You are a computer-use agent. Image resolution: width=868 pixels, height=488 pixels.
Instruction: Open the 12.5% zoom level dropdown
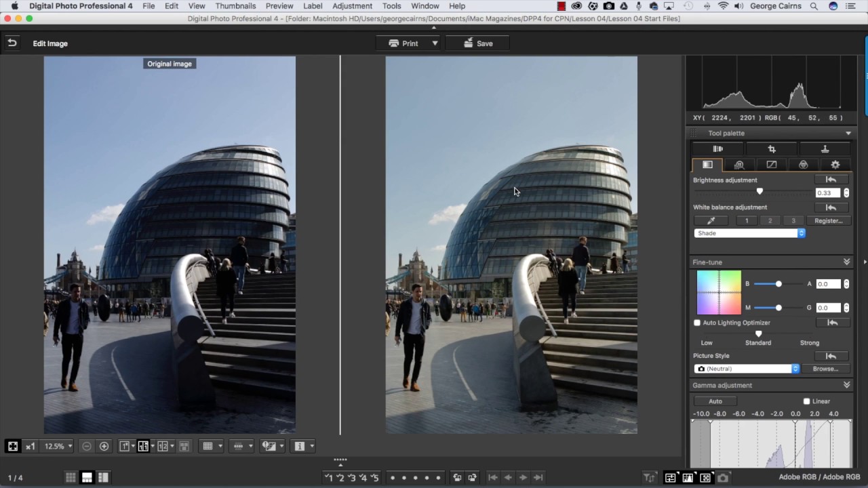point(58,446)
